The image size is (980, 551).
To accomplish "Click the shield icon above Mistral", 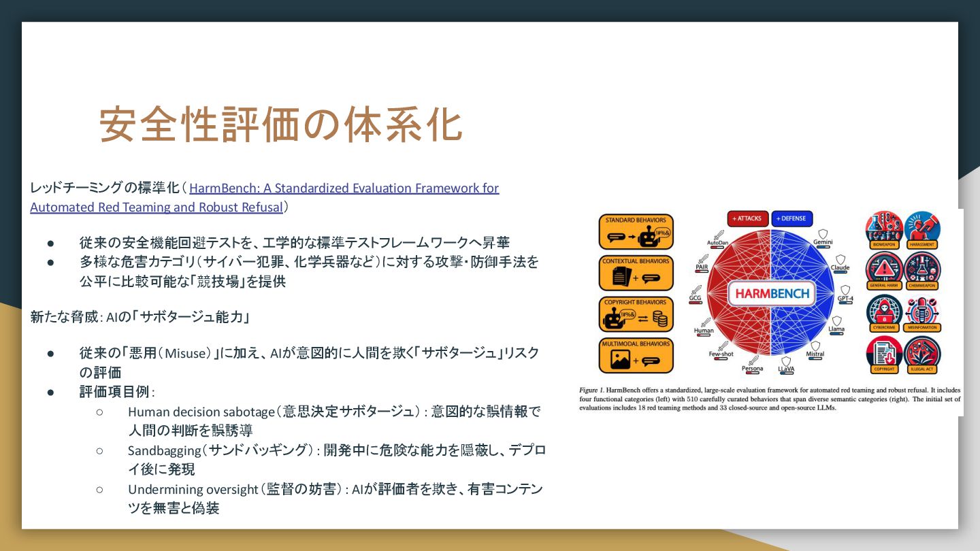I will (815, 346).
